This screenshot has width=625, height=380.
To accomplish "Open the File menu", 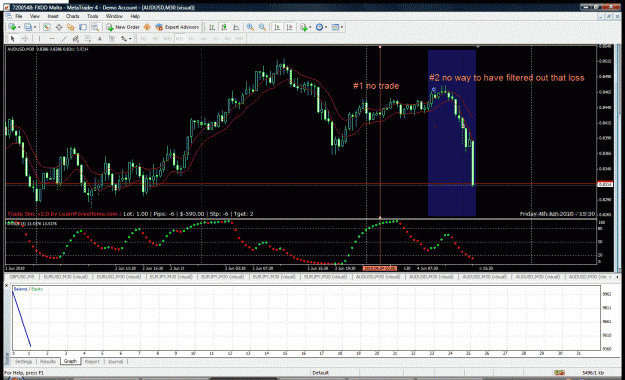I will [19, 16].
